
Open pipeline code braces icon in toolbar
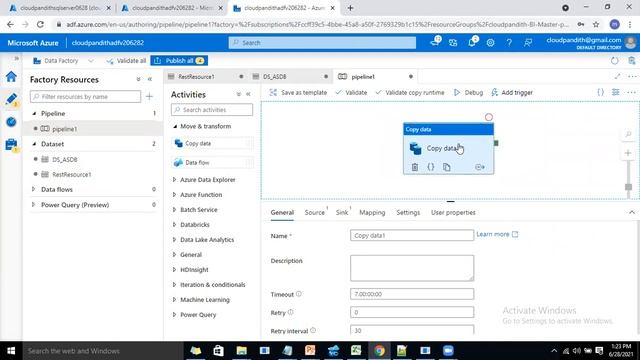click(600, 93)
